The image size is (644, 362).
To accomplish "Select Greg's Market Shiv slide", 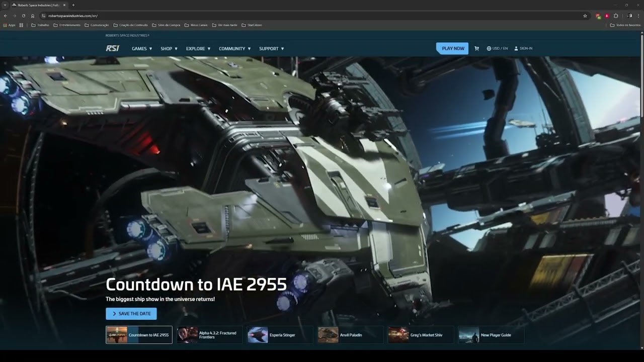I will pos(421,335).
